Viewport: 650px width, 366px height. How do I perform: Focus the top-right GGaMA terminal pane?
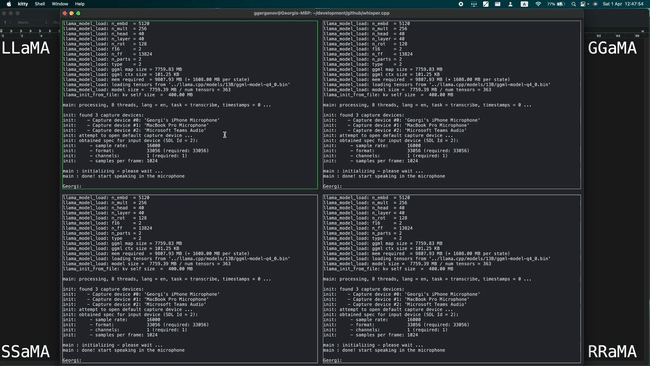[452, 105]
